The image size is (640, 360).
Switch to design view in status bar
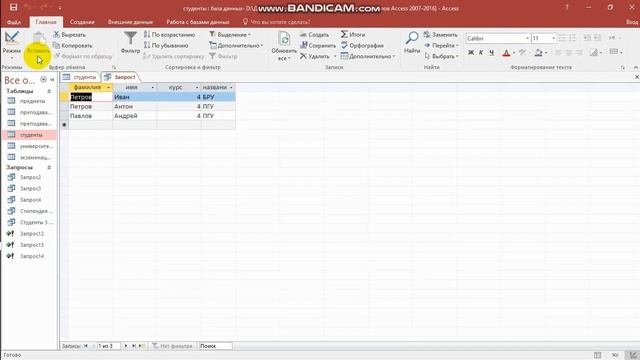(633, 355)
